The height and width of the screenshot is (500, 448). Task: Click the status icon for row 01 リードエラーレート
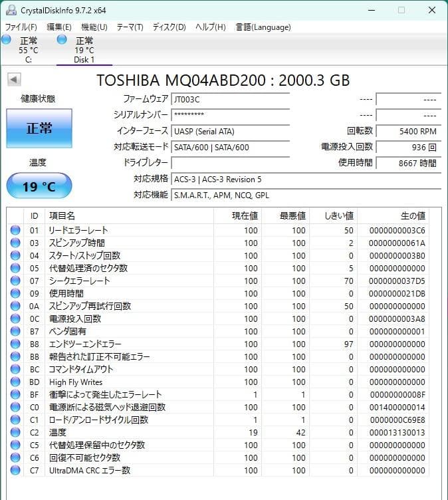click(x=15, y=230)
